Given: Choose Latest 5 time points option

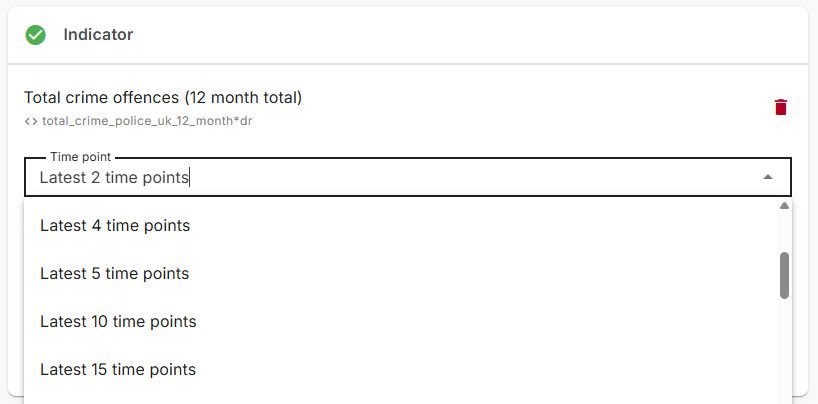Looking at the screenshot, I should 115,274.
